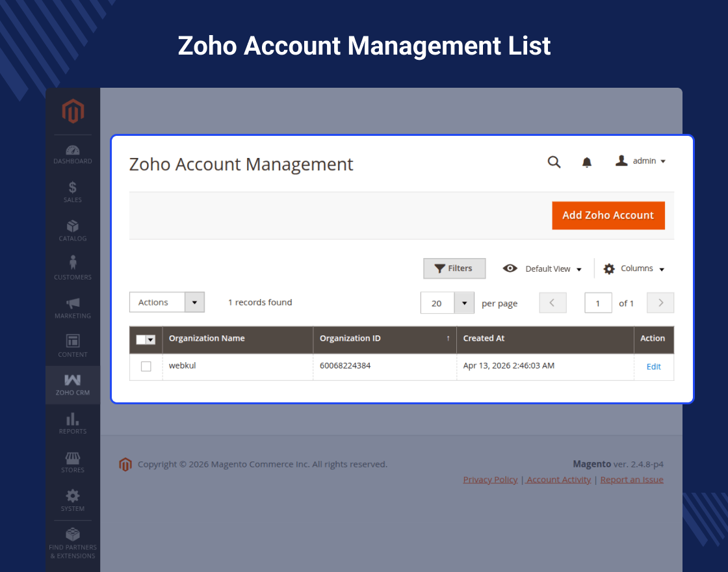This screenshot has width=728, height=572.
Task: Open the System sidebar menu
Action: pyautogui.click(x=73, y=500)
